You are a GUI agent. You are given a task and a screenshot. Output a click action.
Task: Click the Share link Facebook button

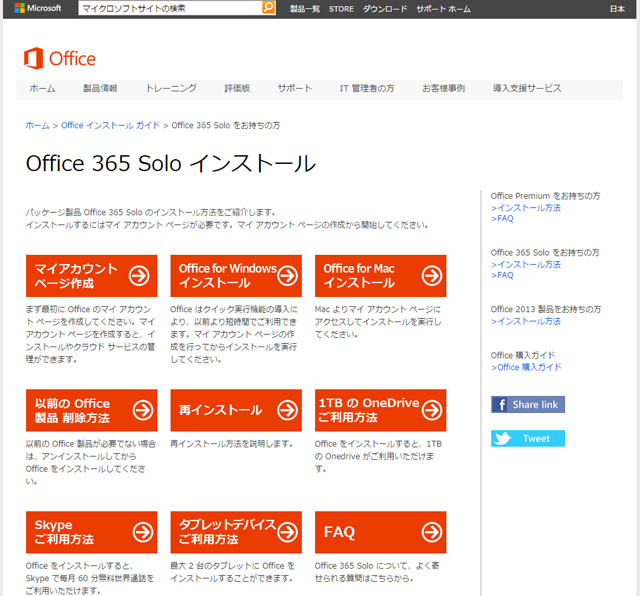pyautogui.click(x=528, y=405)
